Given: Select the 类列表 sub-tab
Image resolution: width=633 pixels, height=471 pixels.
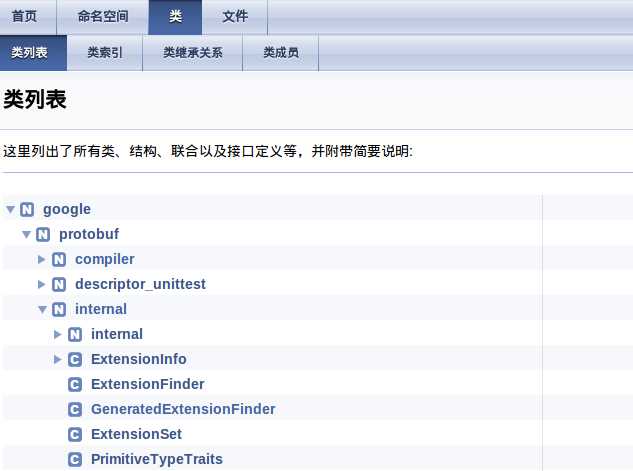Looking at the screenshot, I should 33,53.
